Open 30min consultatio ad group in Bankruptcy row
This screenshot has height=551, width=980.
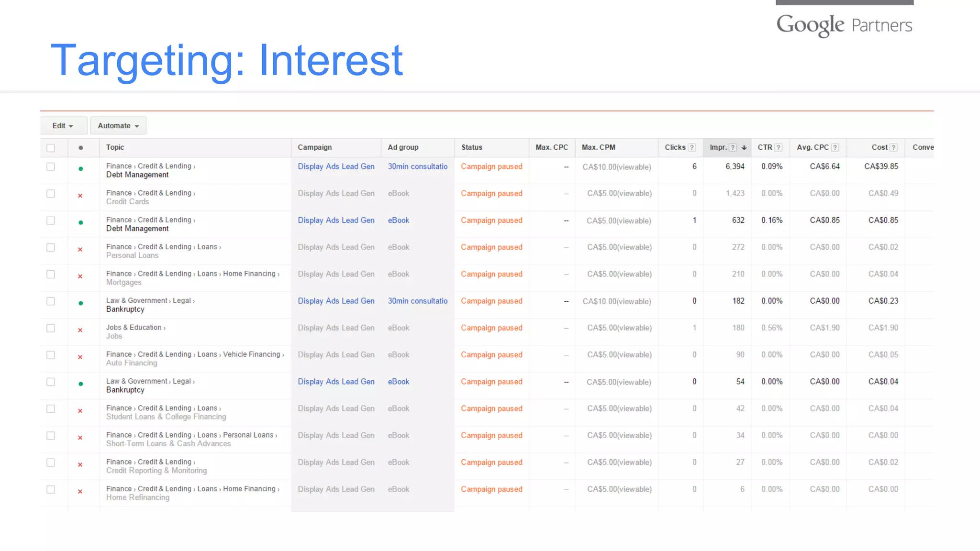click(418, 301)
